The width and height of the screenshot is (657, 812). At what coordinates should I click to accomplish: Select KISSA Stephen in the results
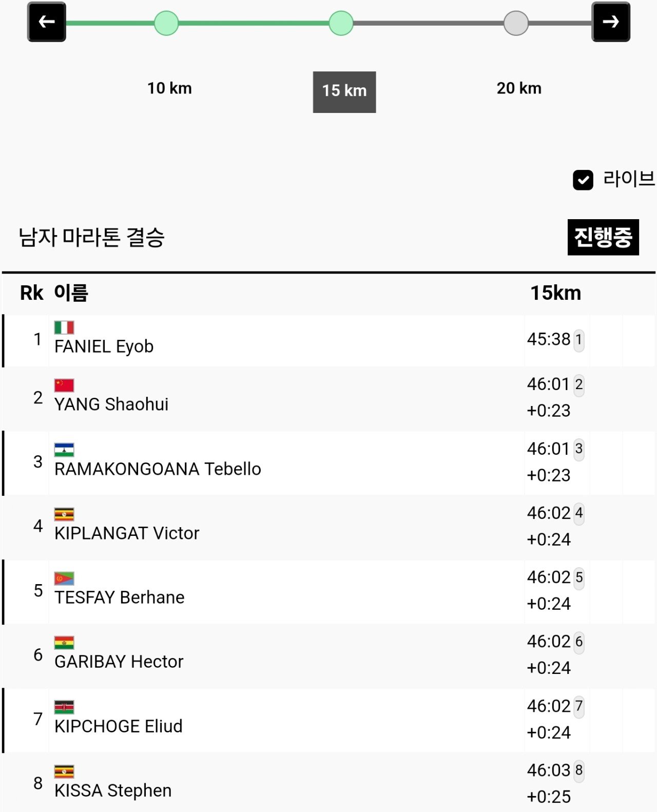[113, 790]
